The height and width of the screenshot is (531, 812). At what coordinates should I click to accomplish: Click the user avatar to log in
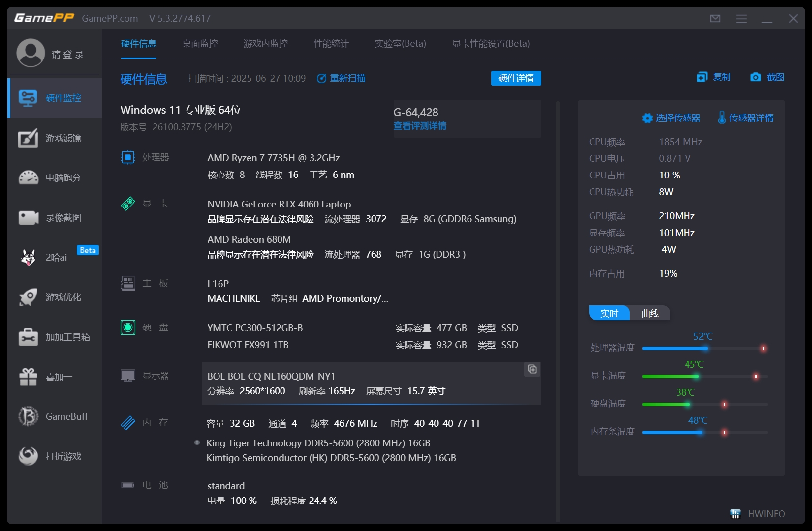click(x=31, y=53)
